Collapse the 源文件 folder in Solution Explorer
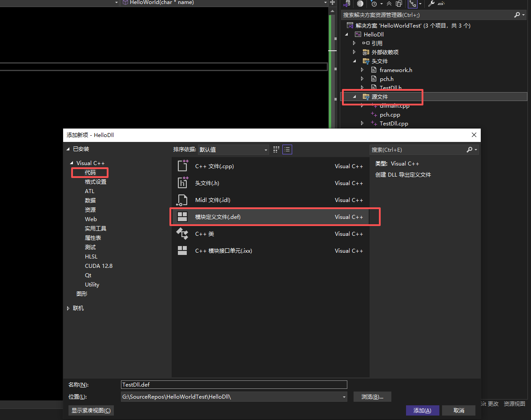The width and height of the screenshot is (531, 420). (x=354, y=97)
